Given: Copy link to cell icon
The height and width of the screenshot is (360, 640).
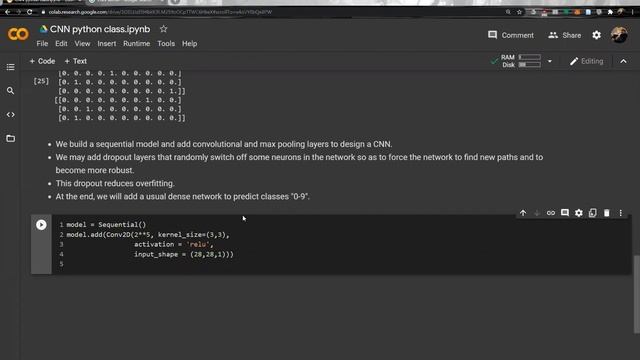Looking at the screenshot, I should [551, 213].
